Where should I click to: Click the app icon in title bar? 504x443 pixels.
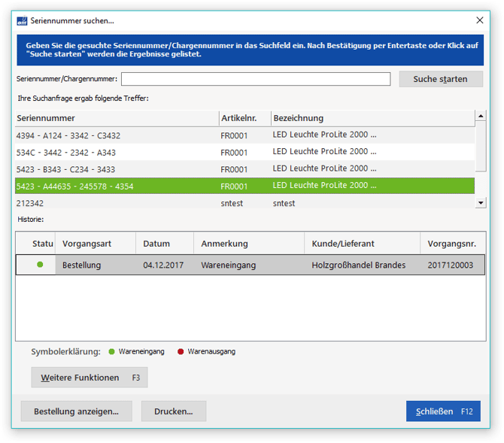point(22,20)
